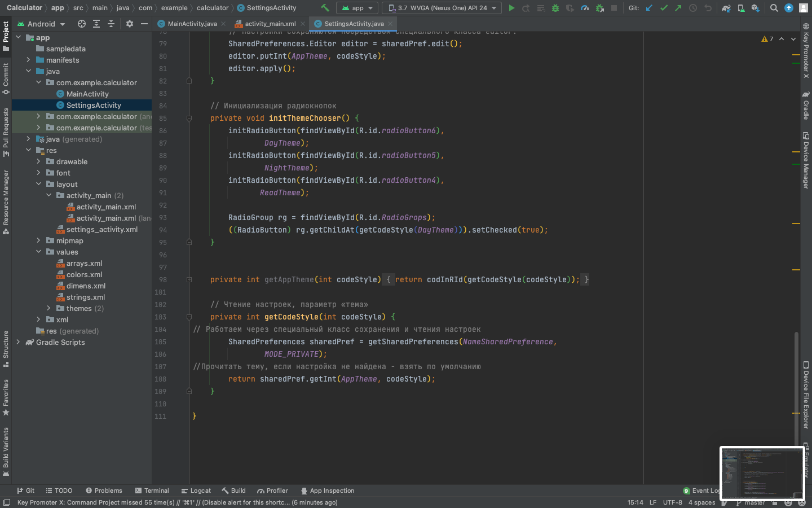Open Search Everywhere magnifier icon
The width and height of the screenshot is (812, 508).
(x=774, y=8)
